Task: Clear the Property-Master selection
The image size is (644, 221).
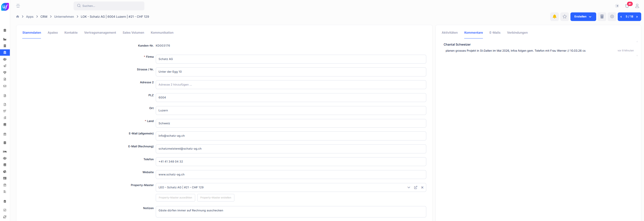Action: tap(422, 188)
